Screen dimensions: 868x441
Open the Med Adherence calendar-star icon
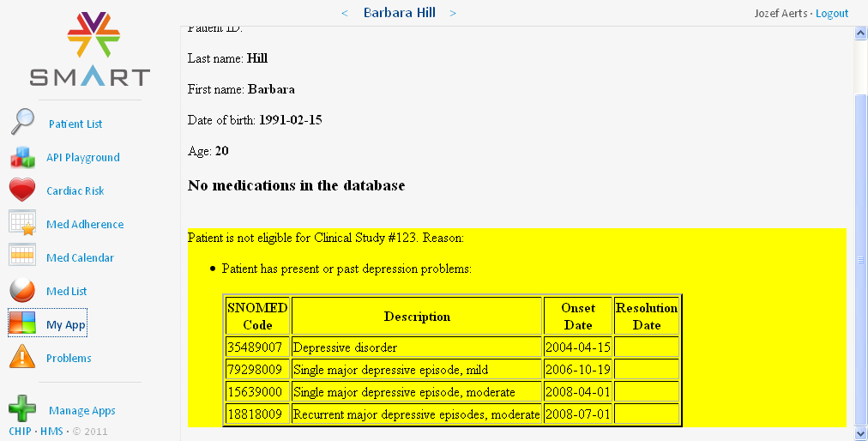click(22, 224)
